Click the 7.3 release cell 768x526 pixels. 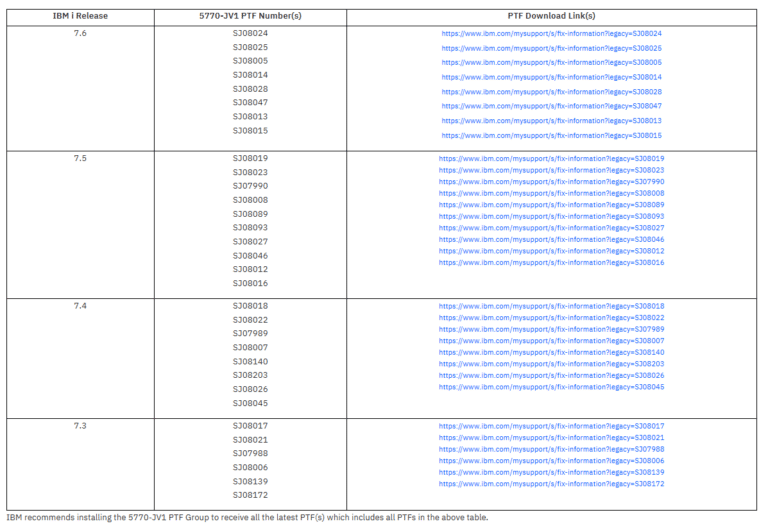pyautogui.click(x=81, y=426)
